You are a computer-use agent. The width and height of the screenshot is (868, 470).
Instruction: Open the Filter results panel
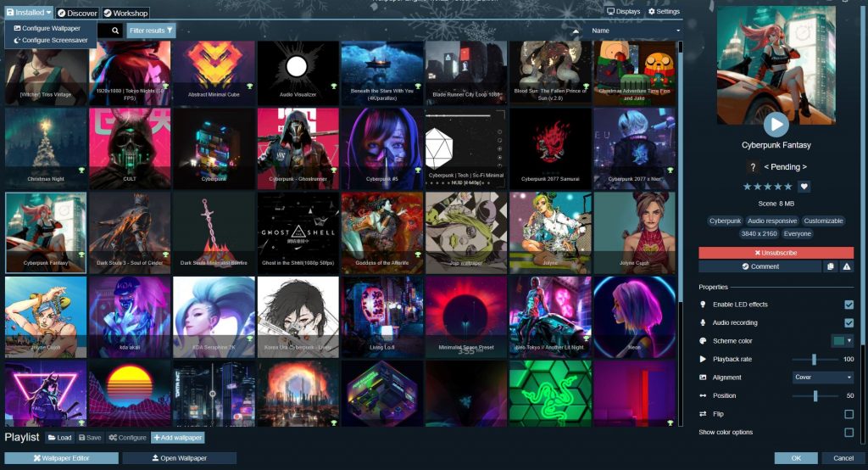151,31
